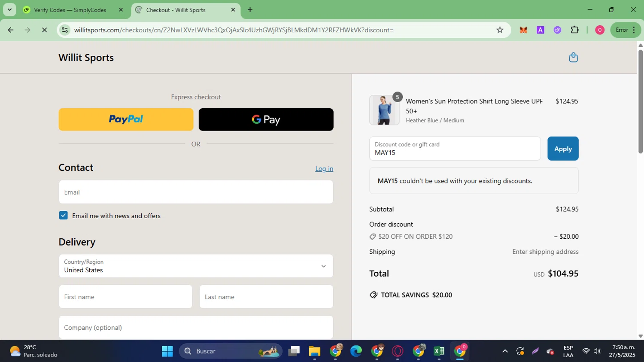Click the total amount $104.95

pyautogui.click(x=563, y=274)
